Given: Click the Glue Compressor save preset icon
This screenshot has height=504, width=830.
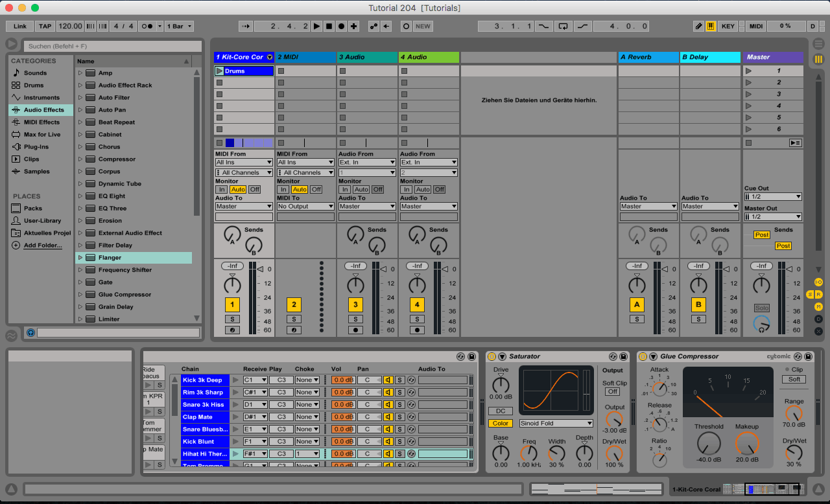Looking at the screenshot, I should [808, 356].
